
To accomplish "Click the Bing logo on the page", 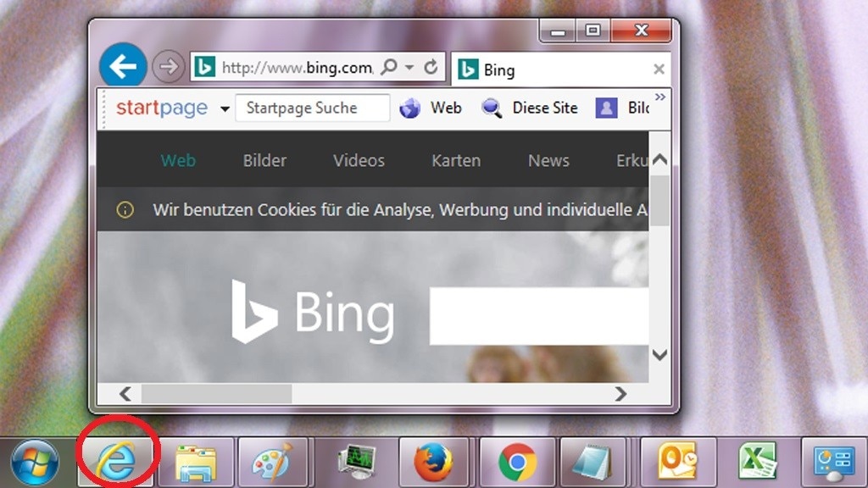I will (x=313, y=312).
